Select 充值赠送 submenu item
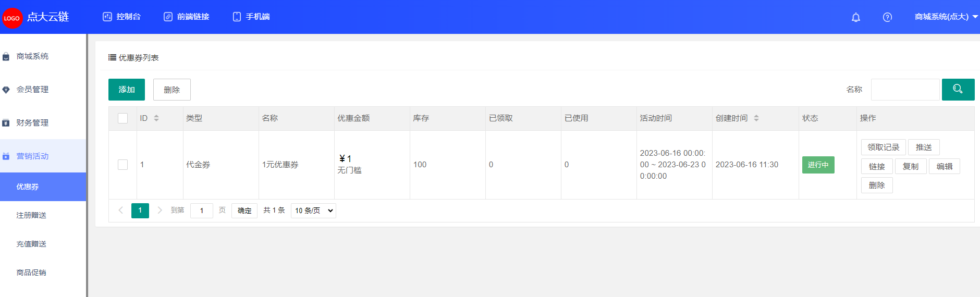This screenshot has width=980, height=297. point(43,244)
